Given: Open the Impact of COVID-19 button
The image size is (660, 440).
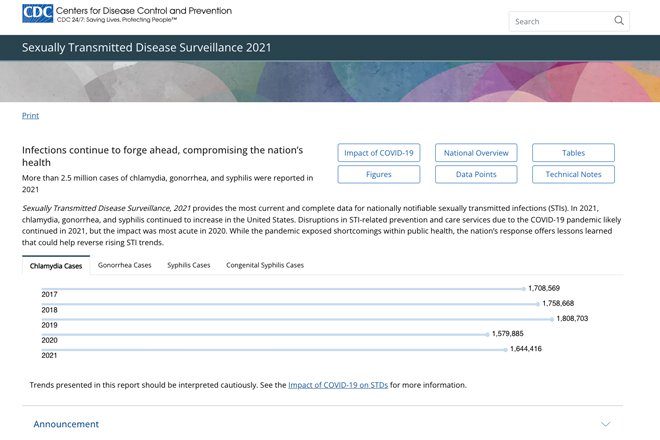Looking at the screenshot, I should pyautogui.click(x=379, y=153).
